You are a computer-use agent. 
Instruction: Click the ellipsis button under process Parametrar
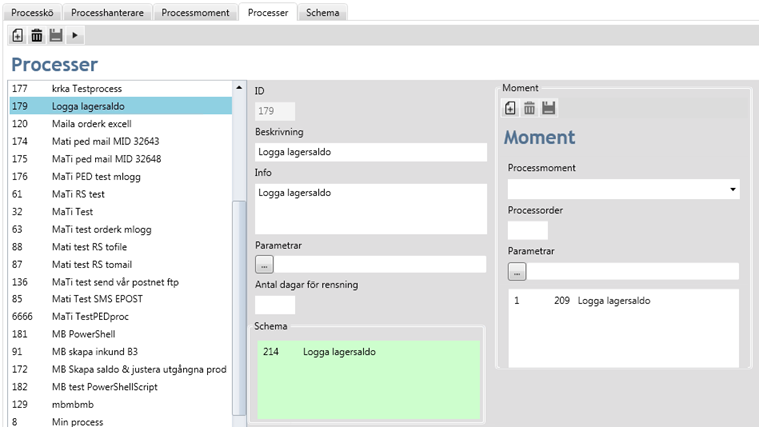pyautogui.click(x=264, y=265)
